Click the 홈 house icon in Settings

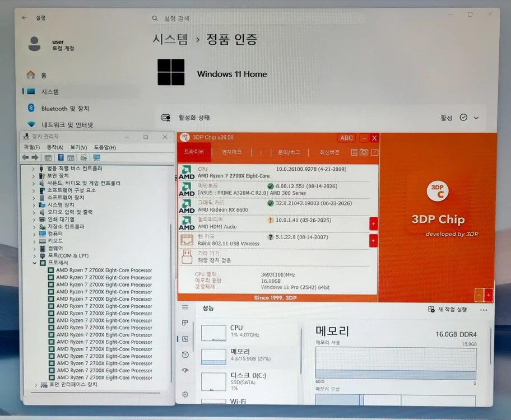pyautogui.click(x=31, y=75)
